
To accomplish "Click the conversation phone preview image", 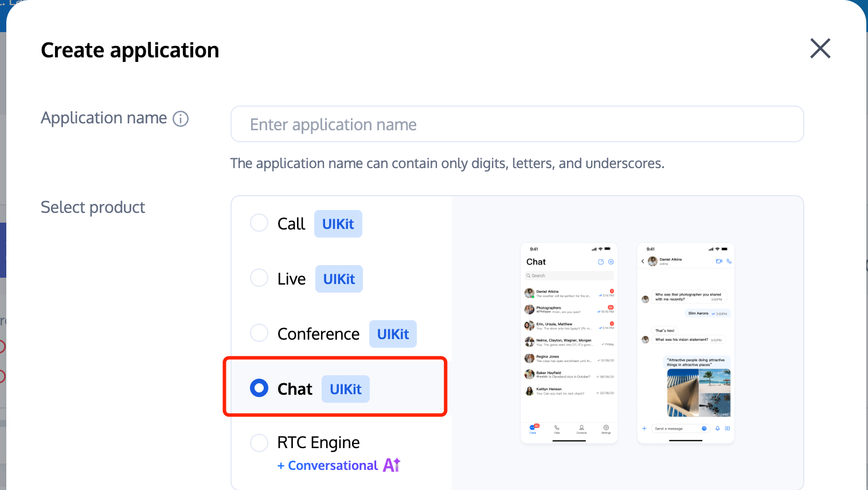I will click(x=686, y=343).
